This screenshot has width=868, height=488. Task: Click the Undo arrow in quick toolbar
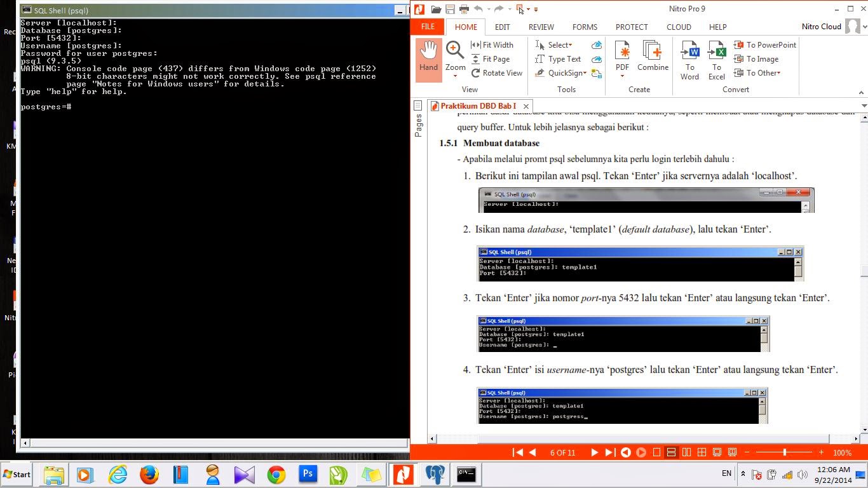point(478,9)
